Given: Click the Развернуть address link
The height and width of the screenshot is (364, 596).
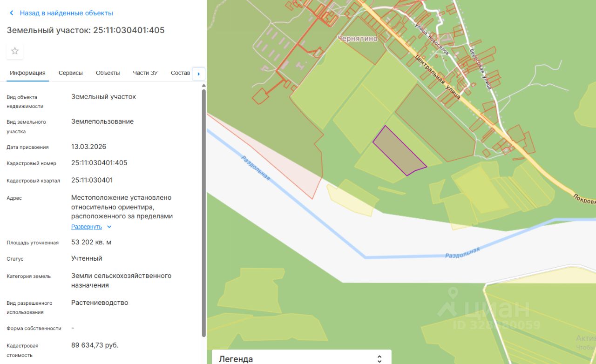Looking at the screenshot, I should coord(87,227).
